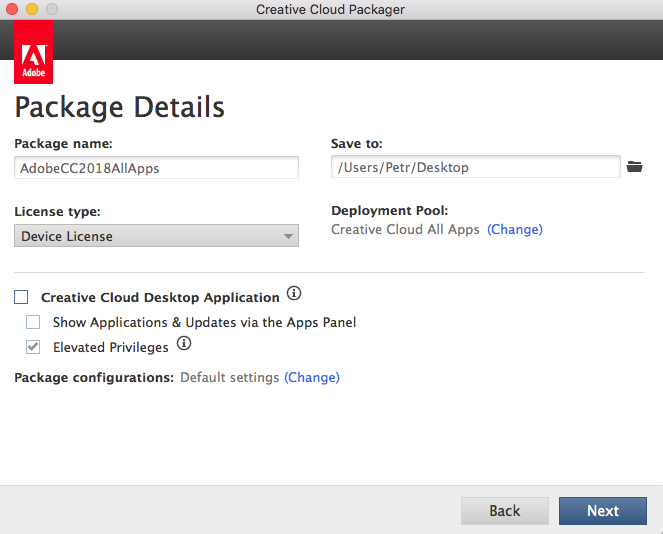
Task: Show info about Elevated Privileges
Action: click(x=184, y=343)
